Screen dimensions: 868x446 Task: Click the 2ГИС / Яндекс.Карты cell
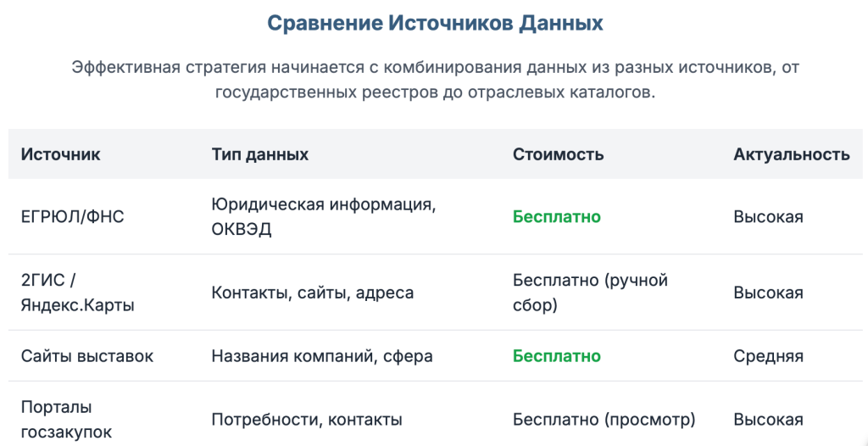pyautogui.click(x=77, y=293)
